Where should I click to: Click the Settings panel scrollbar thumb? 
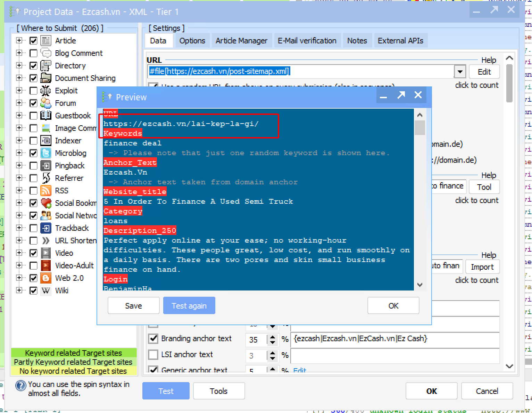[x=509, y=83]
